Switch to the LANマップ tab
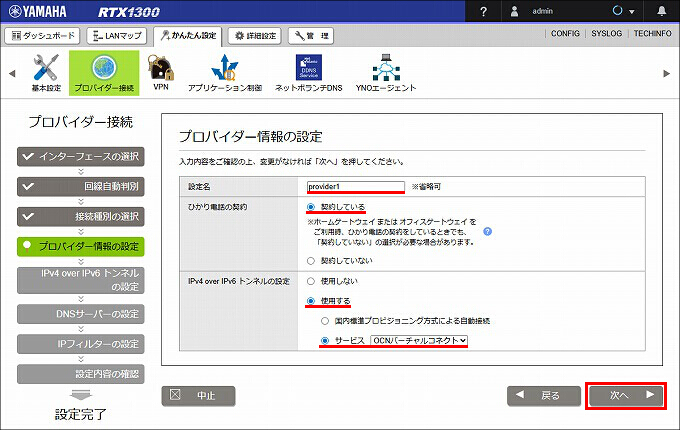 117,36
